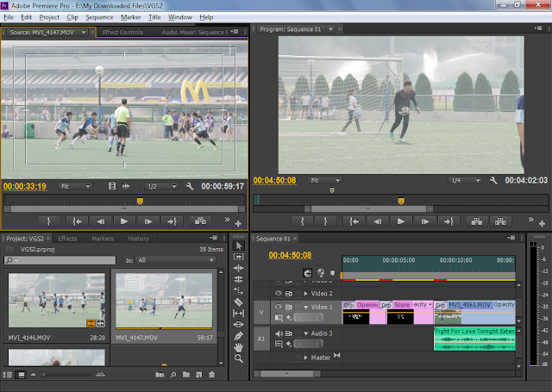Open Source monitor button editor plus
The height and width of the screenshot is (392, 552).
pos(238,224)
